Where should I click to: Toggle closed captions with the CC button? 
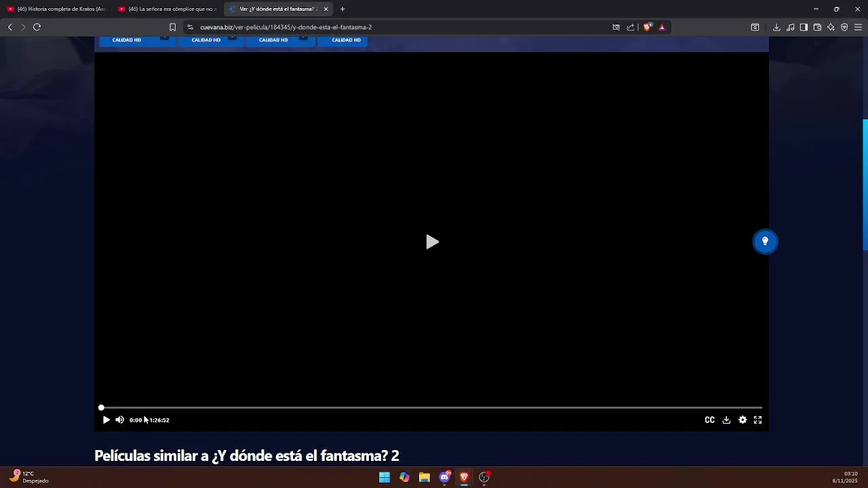(709, 420)
